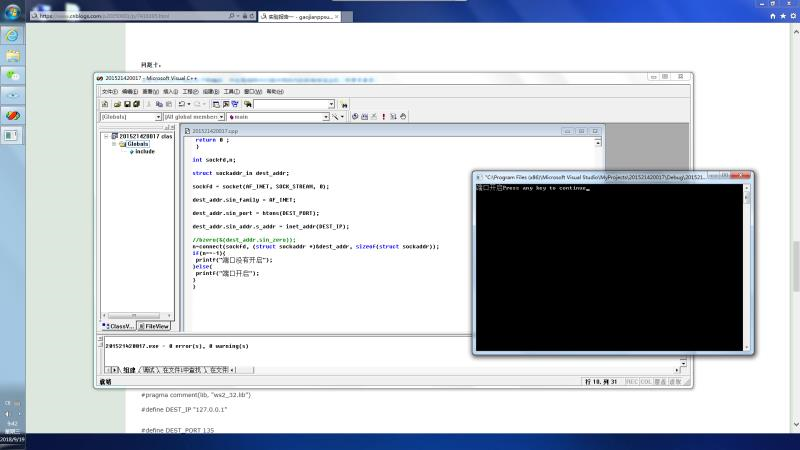800x450 pixels.
Task: Click the Undo arrow icon
Action: click(183, 104)
